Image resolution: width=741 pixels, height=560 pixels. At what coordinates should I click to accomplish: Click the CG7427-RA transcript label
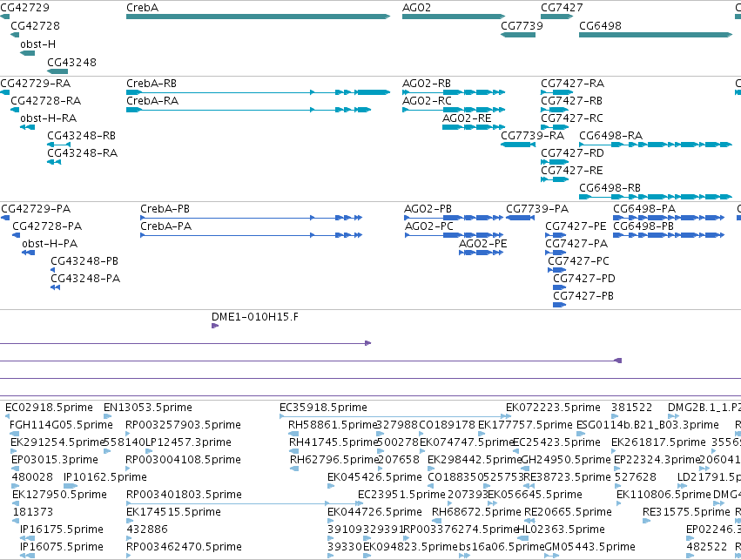(x=572, y=84)
